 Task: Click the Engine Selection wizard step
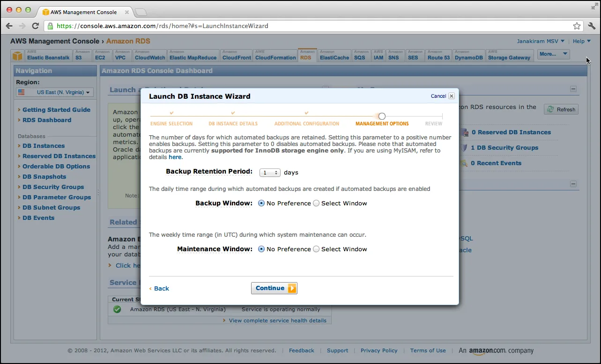(x=171, y=124)
